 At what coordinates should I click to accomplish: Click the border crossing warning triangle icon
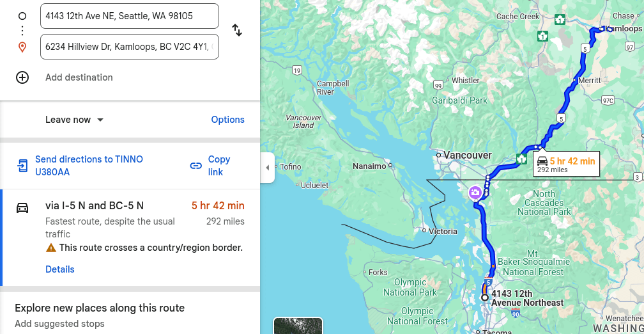(x=51, y=248)
